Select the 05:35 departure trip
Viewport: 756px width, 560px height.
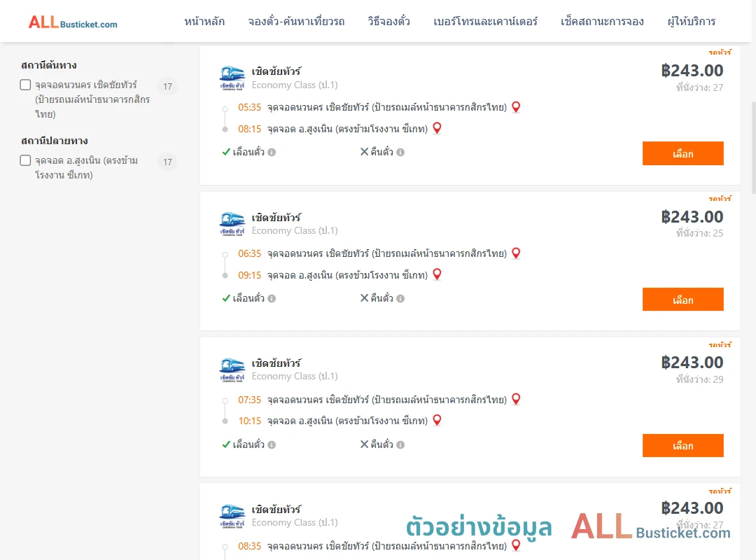pyautogui.click(x=682, y=153)
